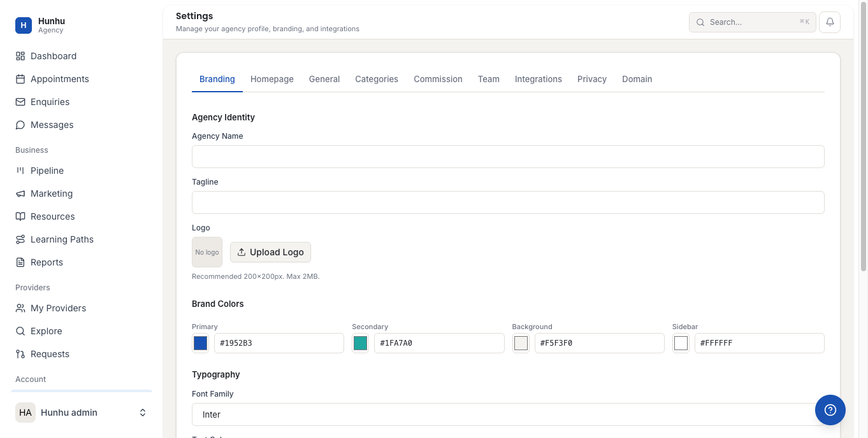Click the Sidebar hex field #FFFFFF
The width and height of the screenshot is (868, 438).
[x=760, y=343]
